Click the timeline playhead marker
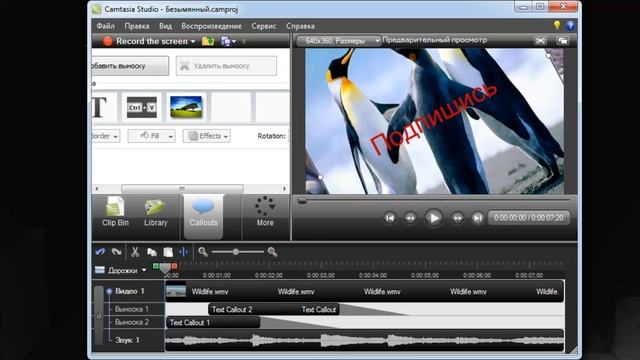This screenshot has width=640, height=360. (x=165, y=269)
